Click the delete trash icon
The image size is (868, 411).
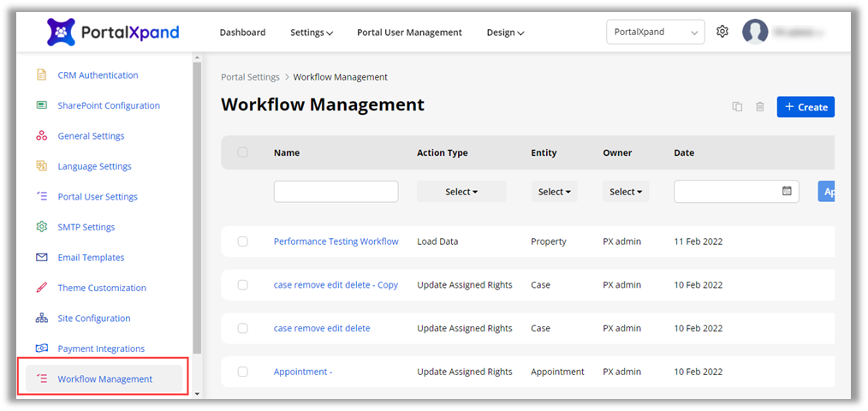pyautogui.click(x=759, y=107)
